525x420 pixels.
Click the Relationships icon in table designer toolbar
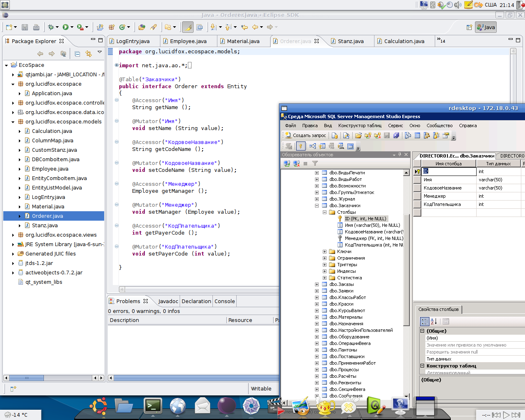tap(313, 146)
